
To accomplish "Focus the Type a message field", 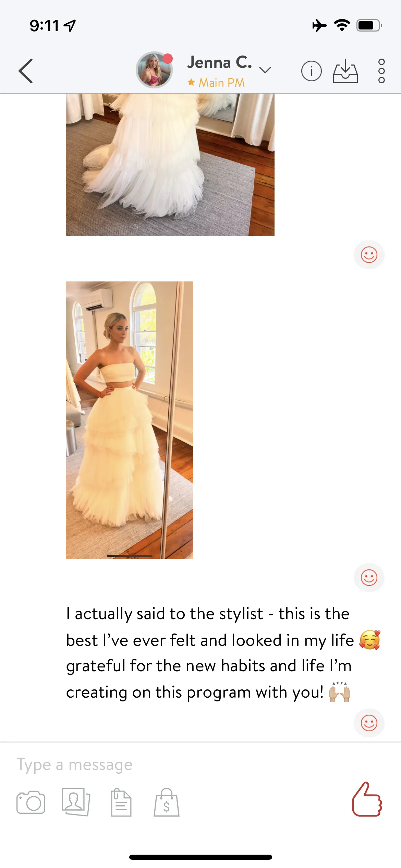I will [x=200, y=765].
